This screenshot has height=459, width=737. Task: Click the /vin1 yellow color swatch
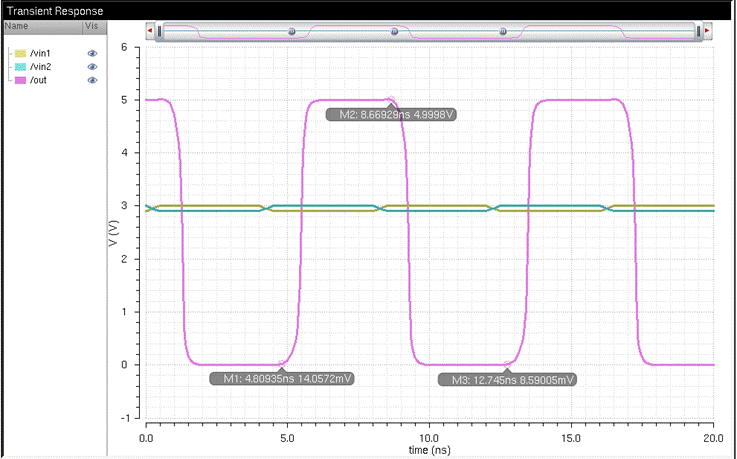click(20, 54)
